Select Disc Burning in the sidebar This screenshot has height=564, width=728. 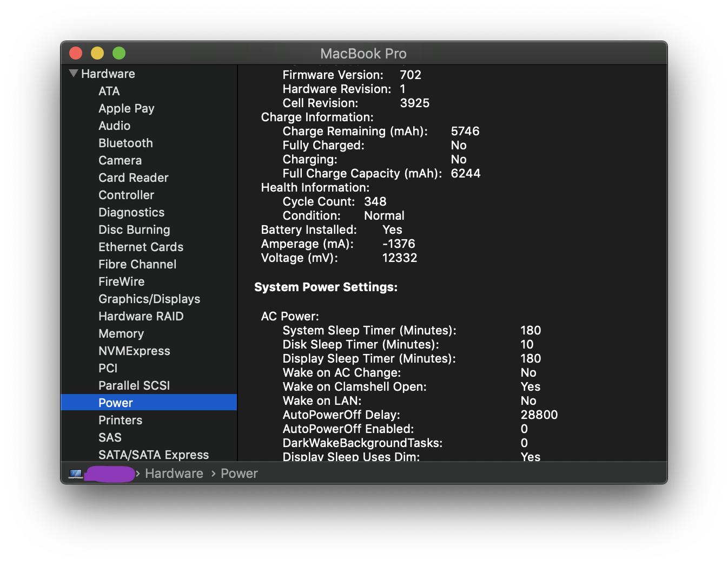pyautogui.click(x=134, y=229)
